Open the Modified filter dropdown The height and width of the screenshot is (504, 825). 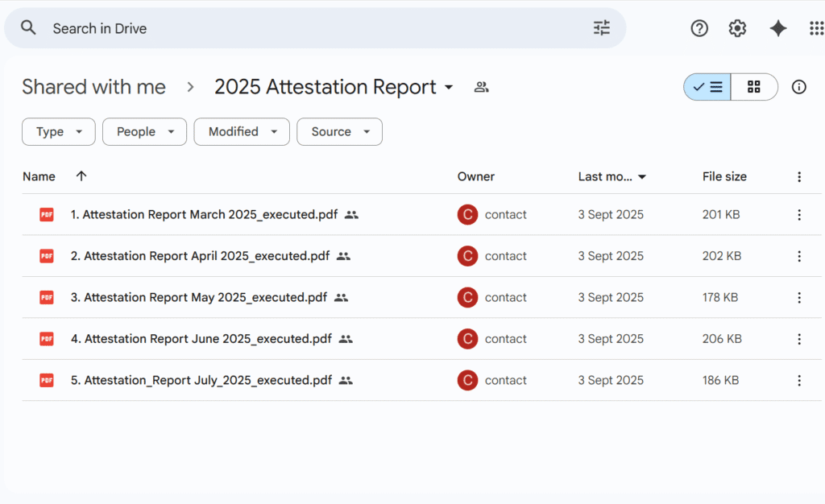242,132
